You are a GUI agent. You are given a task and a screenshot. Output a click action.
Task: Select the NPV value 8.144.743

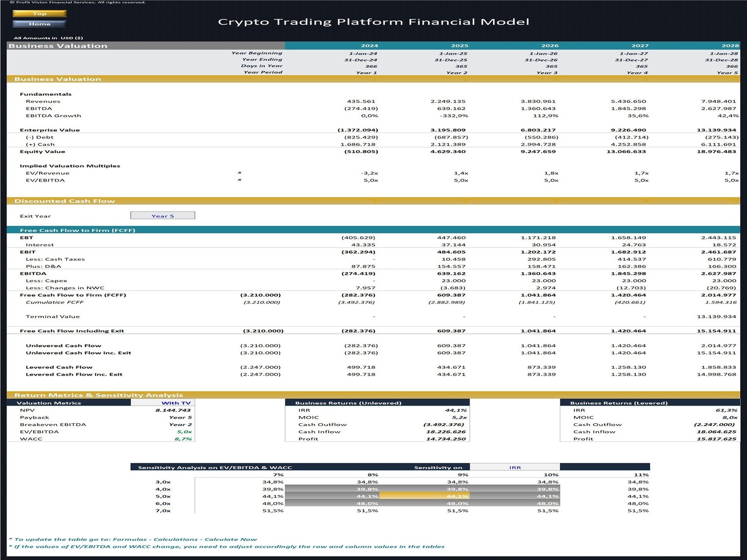(x=173, y=410)
